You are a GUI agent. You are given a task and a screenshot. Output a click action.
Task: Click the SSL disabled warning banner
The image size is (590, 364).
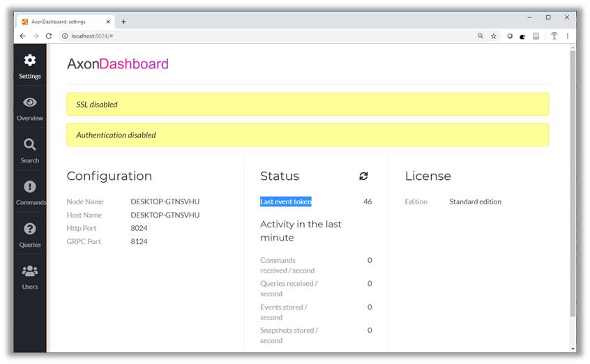coord(308,105)
